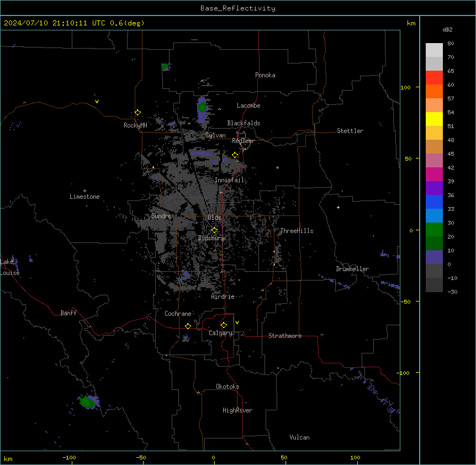Click the Limestone label

coord(84,197)
